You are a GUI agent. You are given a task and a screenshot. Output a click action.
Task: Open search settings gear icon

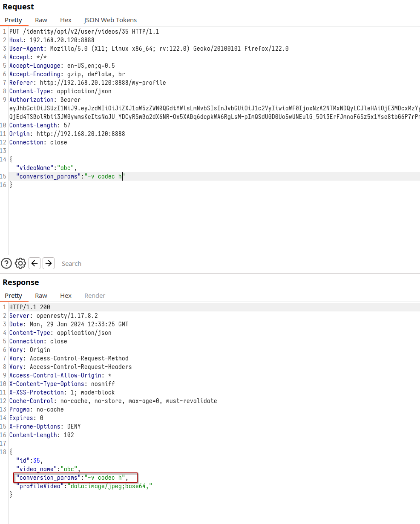[x=20, y=263]
